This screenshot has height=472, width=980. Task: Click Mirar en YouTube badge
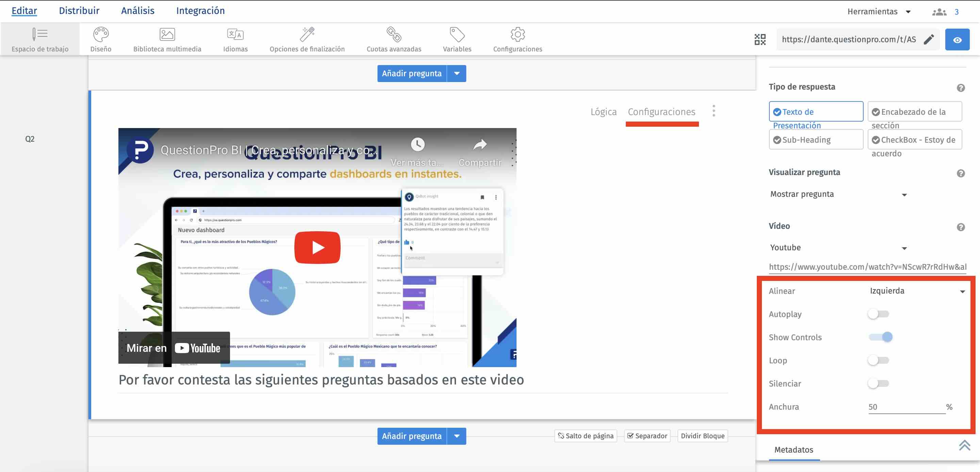click(x=174, y=348)
